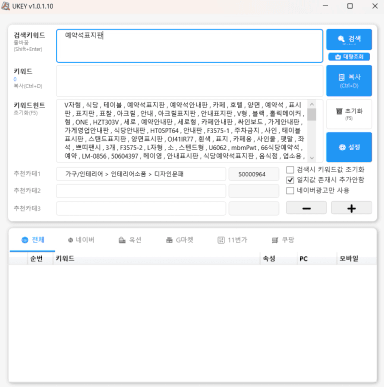Uncheck 일치값 존재시 추가안함 checkbox
Screen dimensions: 384x387
pos(290,180)
